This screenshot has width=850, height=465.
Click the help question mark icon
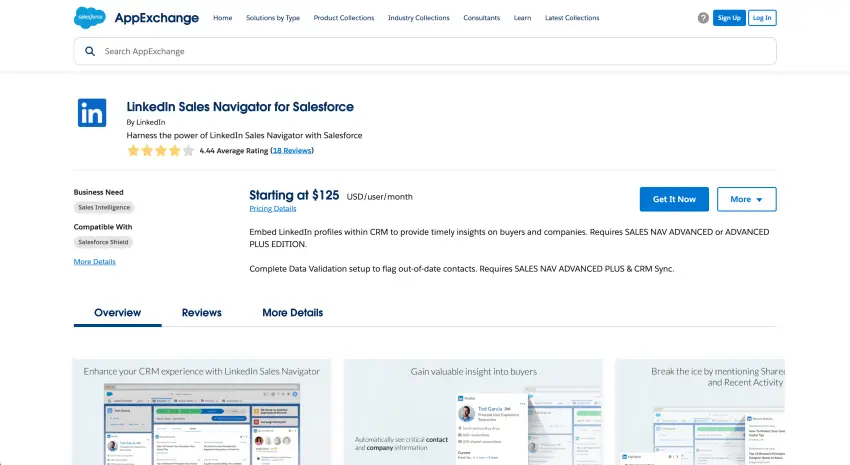click(x=703, y=18)
